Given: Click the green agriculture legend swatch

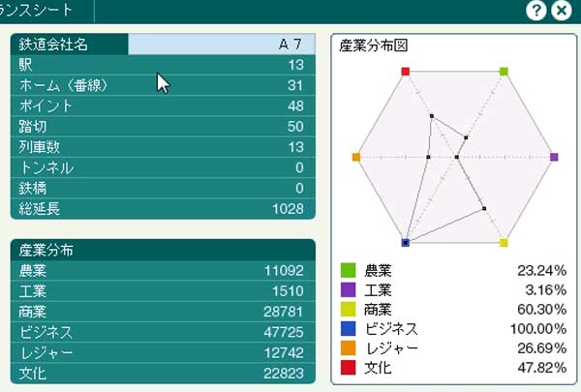Looking at the screenshot, I should click(x=348, y=269).
